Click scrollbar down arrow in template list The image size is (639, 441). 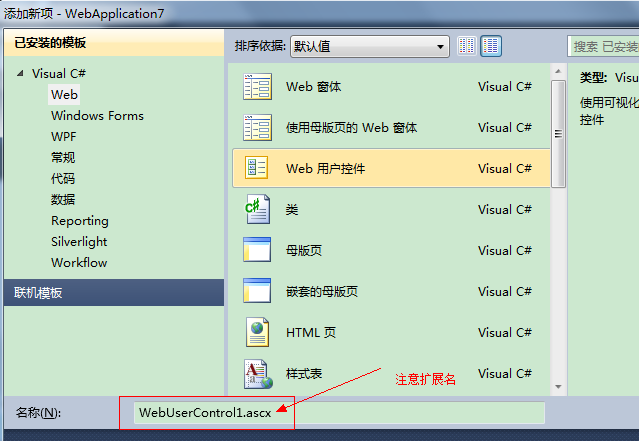[x=558, y=386]
